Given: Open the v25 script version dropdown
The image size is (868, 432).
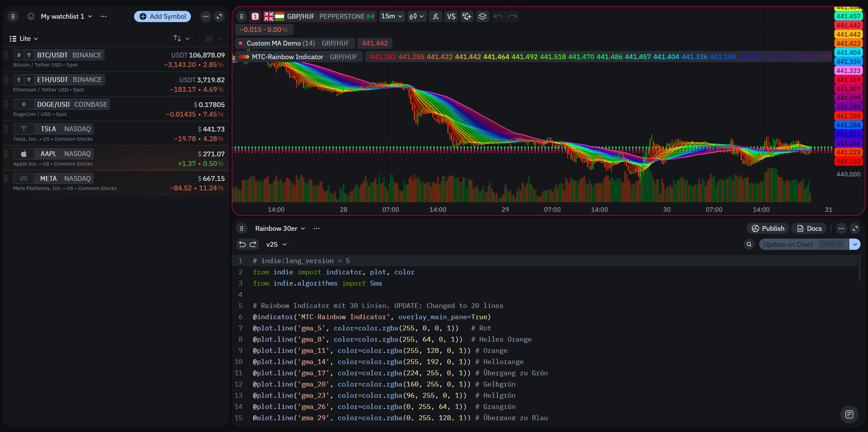Looking at the screenshot, I should (x=276, y=244).
